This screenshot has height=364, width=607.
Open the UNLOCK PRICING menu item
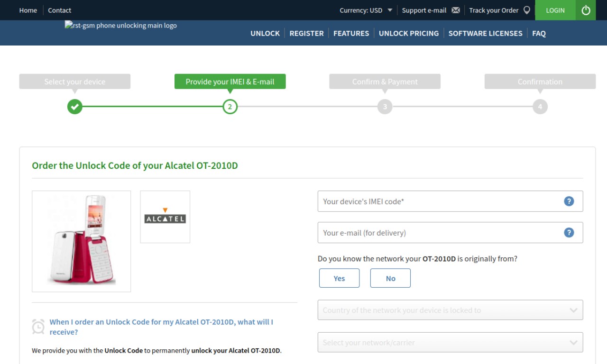tap(409, 33)
